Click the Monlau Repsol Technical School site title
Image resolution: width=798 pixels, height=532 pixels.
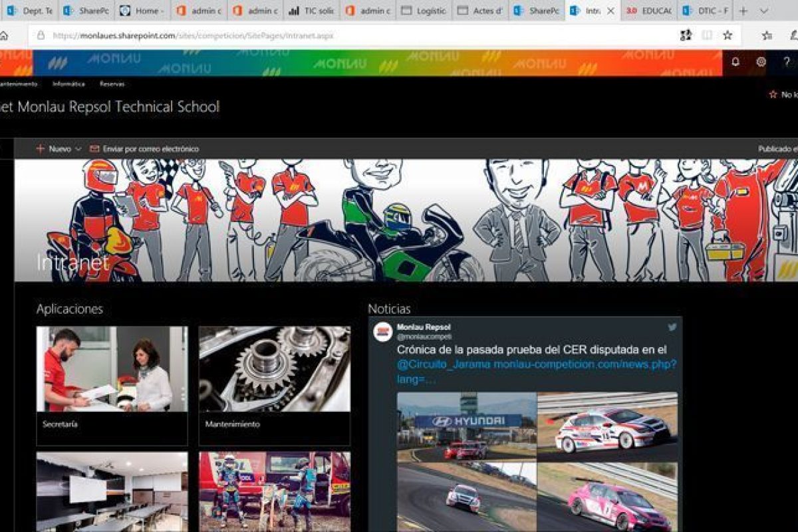109,106
